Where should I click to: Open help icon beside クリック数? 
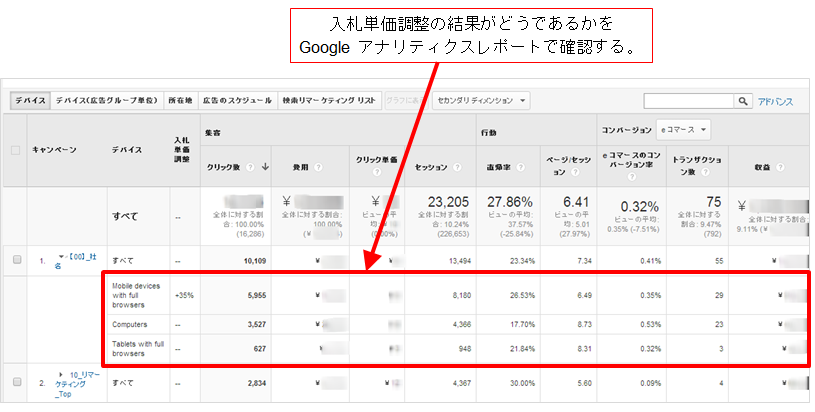(249, 167)
